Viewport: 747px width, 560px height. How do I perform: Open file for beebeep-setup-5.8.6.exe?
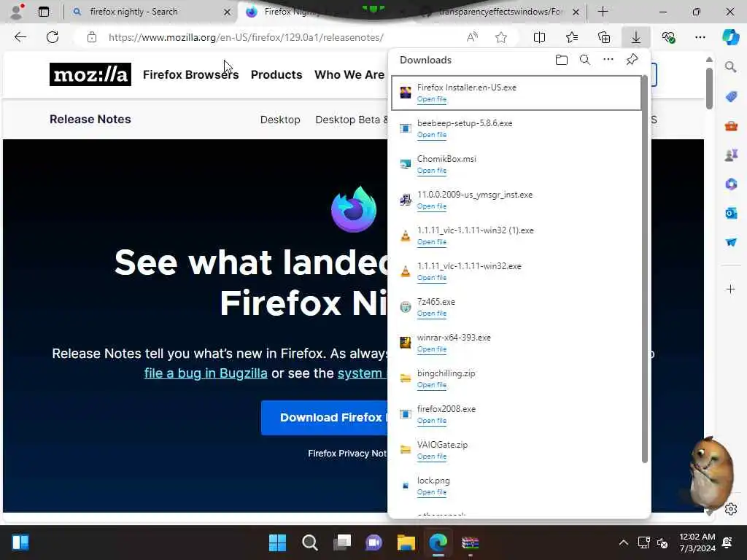coord(432,135)
